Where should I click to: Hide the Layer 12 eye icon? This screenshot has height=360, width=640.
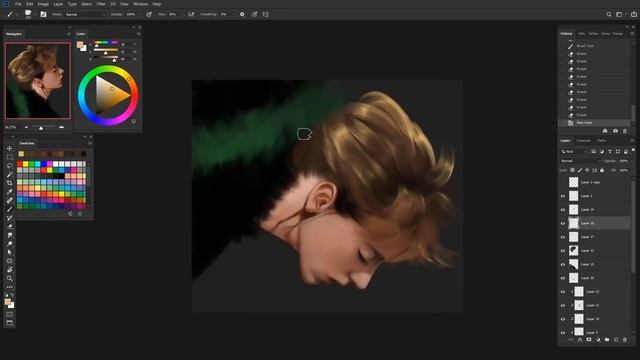563,292
